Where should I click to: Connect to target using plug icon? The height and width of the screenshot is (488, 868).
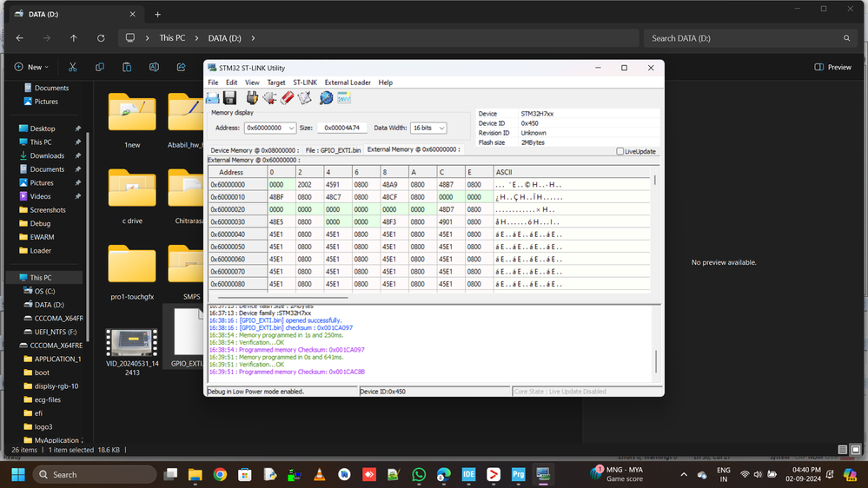(x=252, y=98)
